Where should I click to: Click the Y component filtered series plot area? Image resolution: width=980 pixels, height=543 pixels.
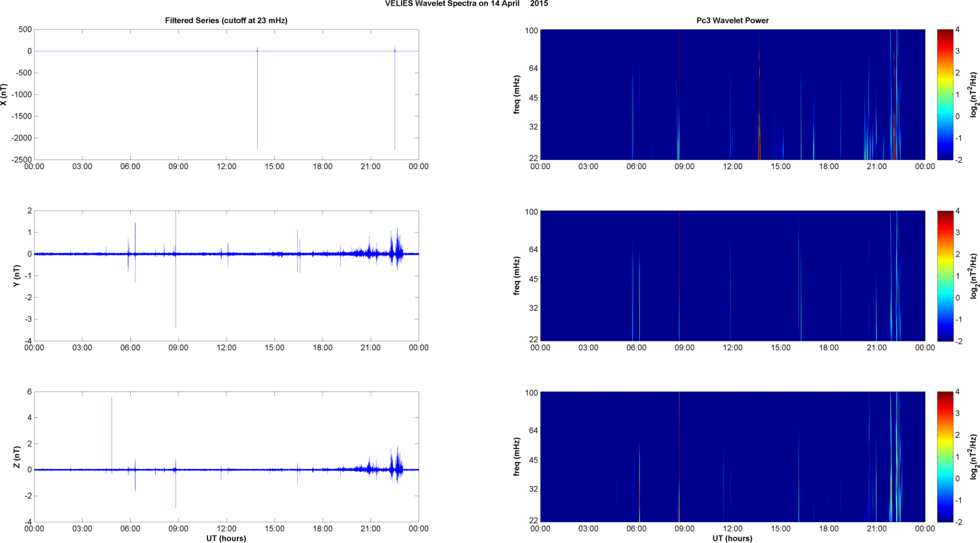[x=226, y=276]
